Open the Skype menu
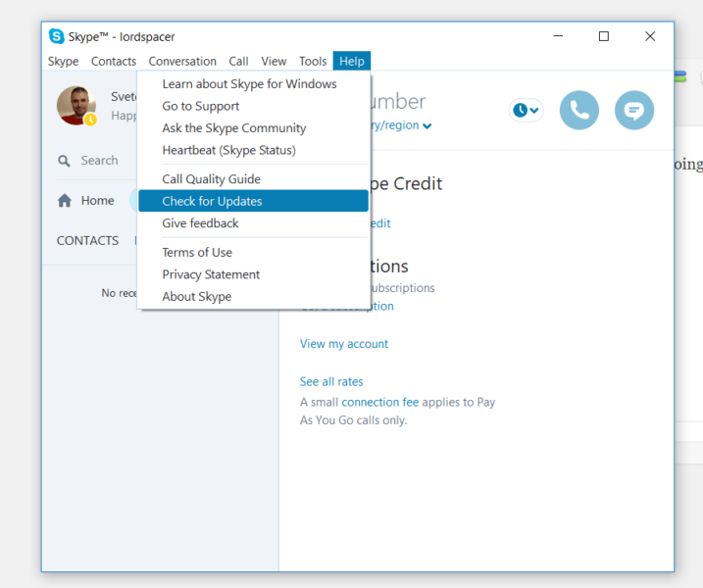Screen dimensions: 703x588 click(x=63, y=62)
